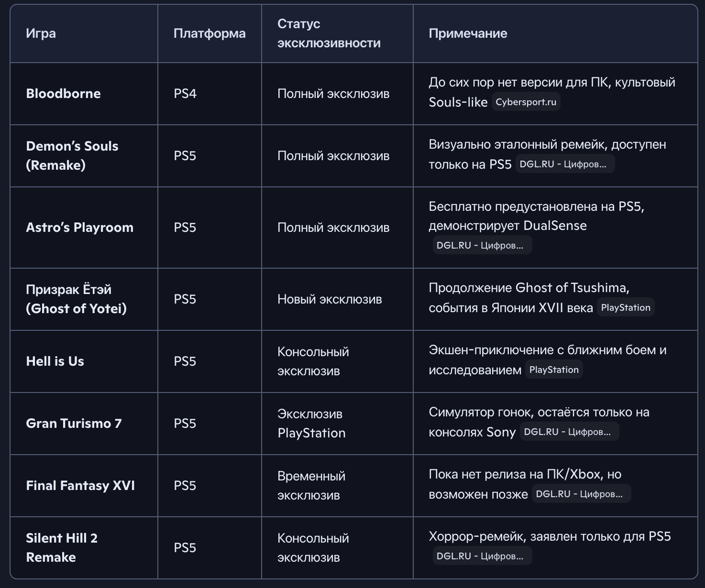705x588 pixels.
Task: Click the Demon's Souls (Remake) title
Action: 72,156
